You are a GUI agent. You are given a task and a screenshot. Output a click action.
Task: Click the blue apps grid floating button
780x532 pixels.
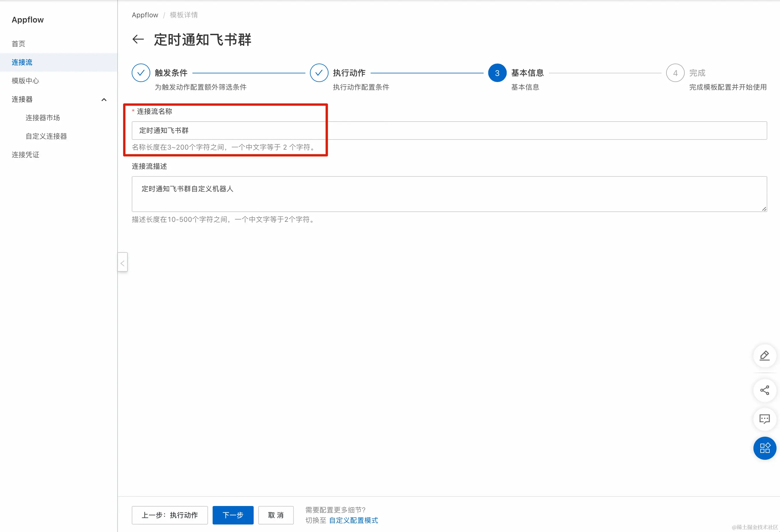764,448
